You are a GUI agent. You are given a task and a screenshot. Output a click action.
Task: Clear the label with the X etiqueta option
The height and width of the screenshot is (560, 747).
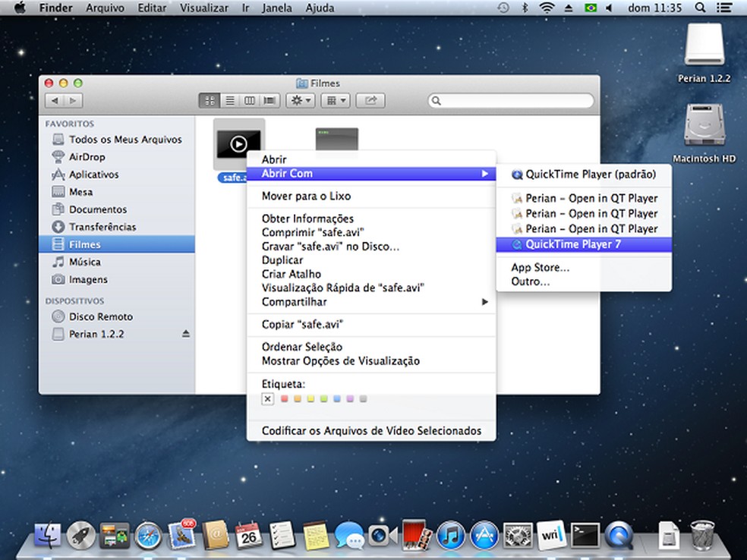[268, 398]
